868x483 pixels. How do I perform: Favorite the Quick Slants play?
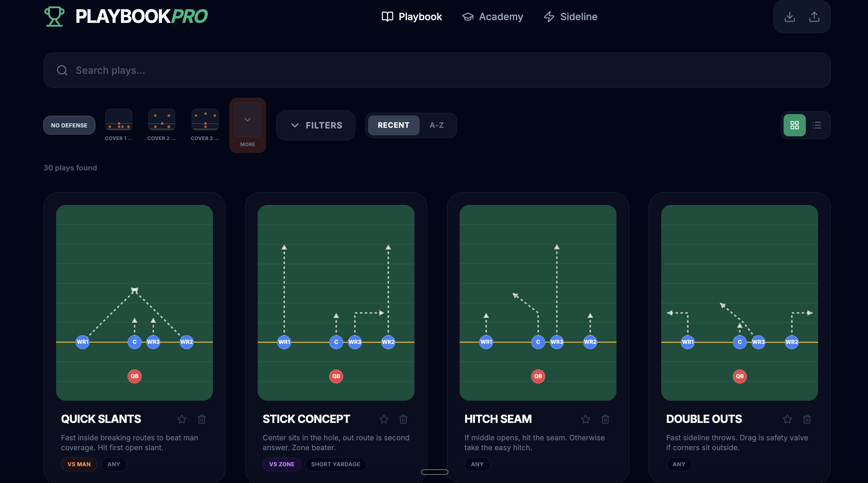(x=182, y=419)
